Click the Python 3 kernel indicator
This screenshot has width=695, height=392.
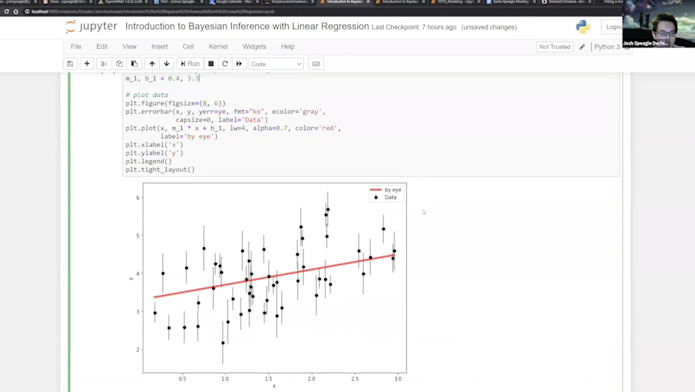coord(607,47)
